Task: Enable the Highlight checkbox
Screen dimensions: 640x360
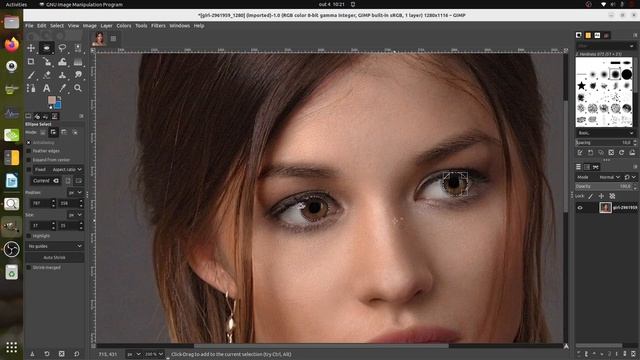Action: click(29, 236)
